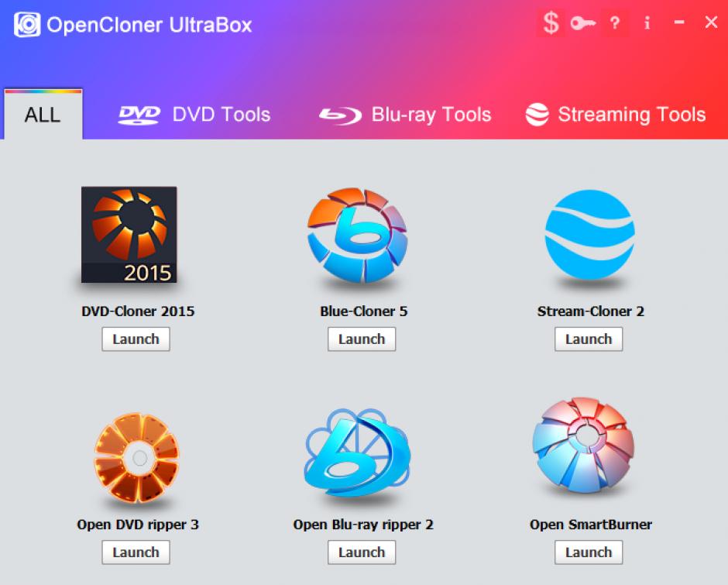The height and width of the screenshot is (585, 728).
Task: Click the "DVD-Cloner 2015" label text
Action: pyautogui.click(x=138, y=311)
